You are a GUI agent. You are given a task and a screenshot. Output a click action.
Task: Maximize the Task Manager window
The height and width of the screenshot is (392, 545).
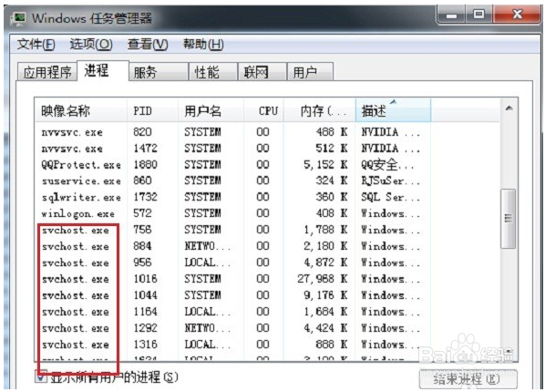479,15
